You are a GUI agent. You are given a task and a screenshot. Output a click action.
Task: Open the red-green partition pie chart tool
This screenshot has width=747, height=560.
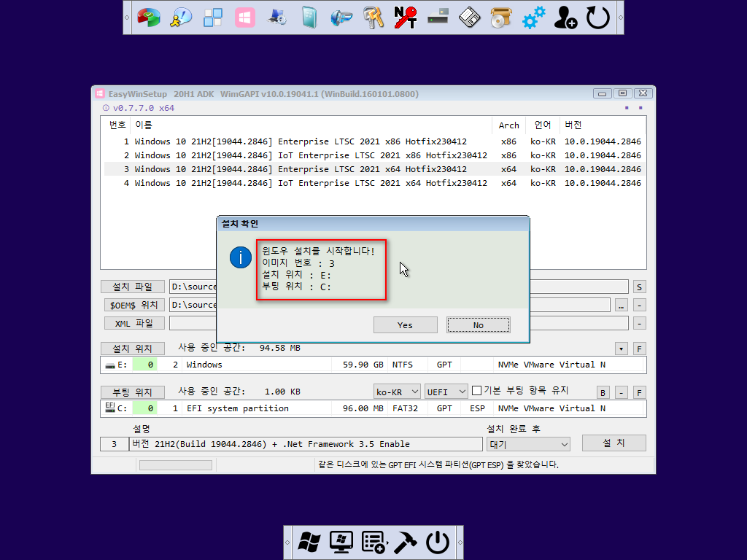pos(149,17)
